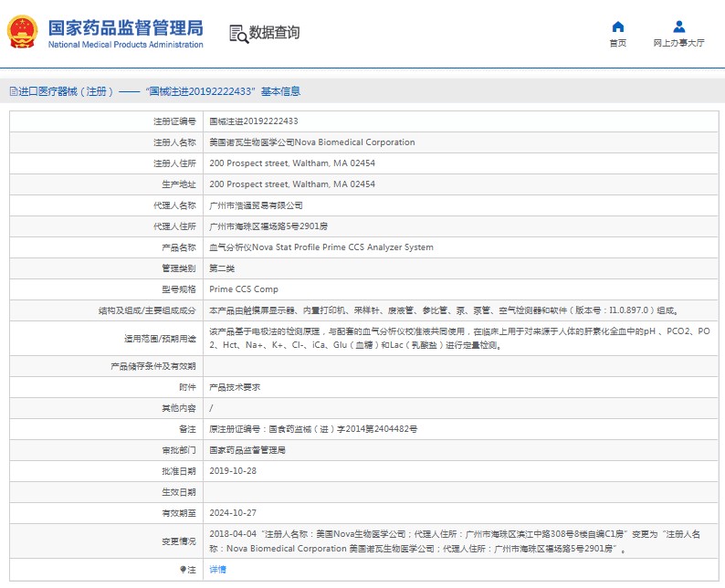
Task: Open the 详情 link
Action: [217, 570]
